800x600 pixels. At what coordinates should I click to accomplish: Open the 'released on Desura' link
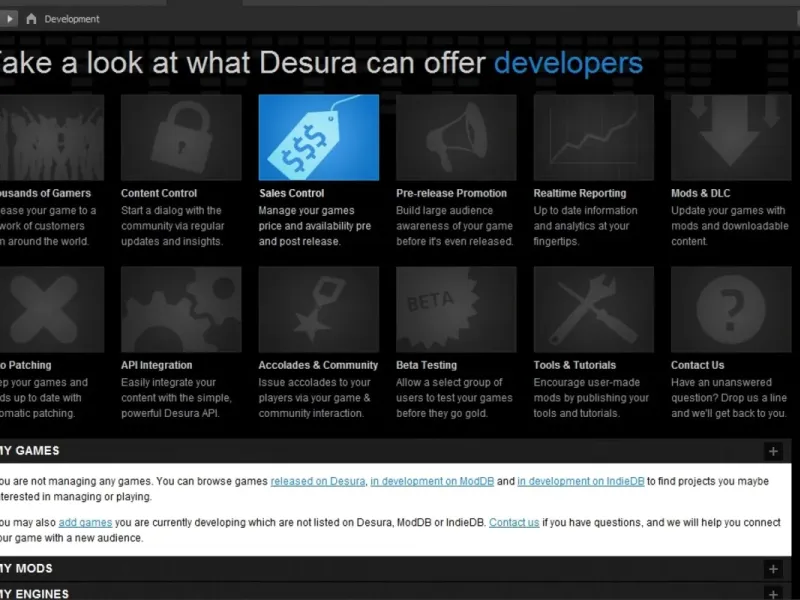click(318, 481)
